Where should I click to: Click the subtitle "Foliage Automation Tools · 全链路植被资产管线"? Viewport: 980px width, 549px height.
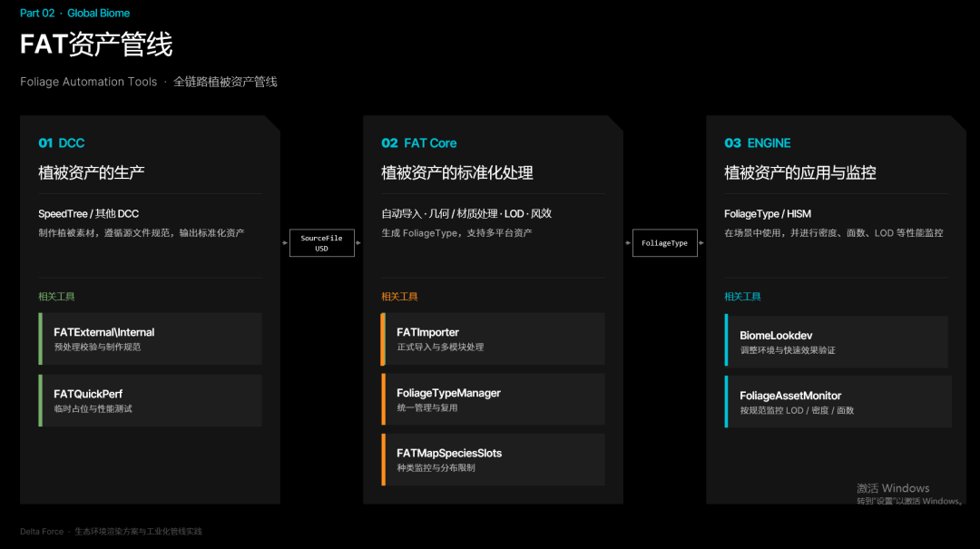pos(148,82)
